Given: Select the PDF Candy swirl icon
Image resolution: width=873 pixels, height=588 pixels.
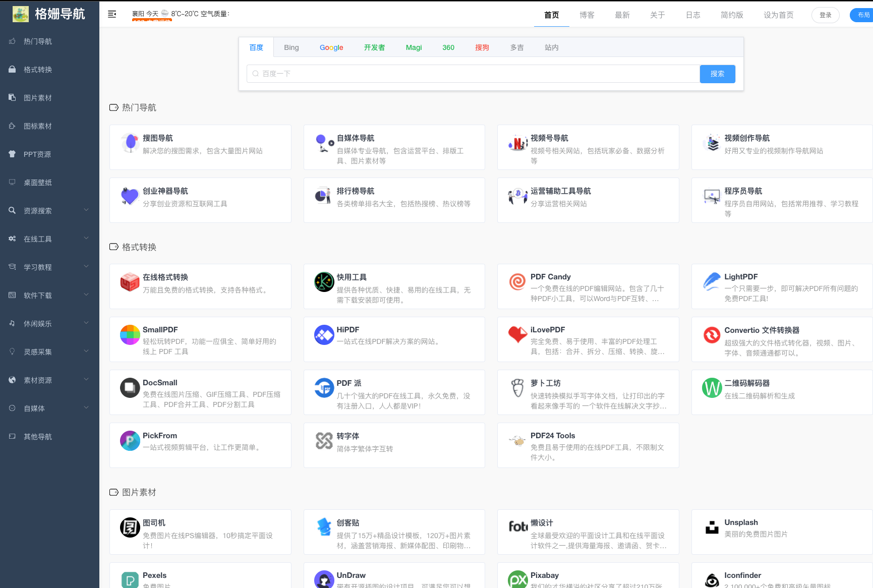Looking at the screenshot, I should (517, 281).
